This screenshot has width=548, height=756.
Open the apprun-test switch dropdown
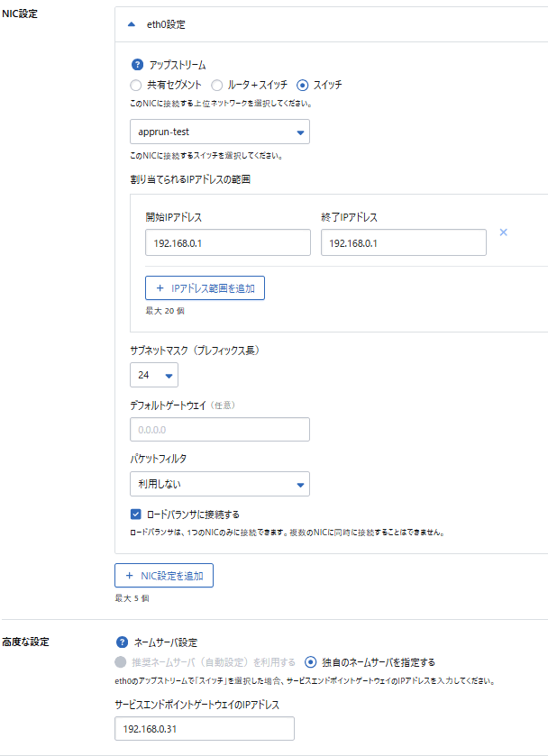(x=220, y=132)
